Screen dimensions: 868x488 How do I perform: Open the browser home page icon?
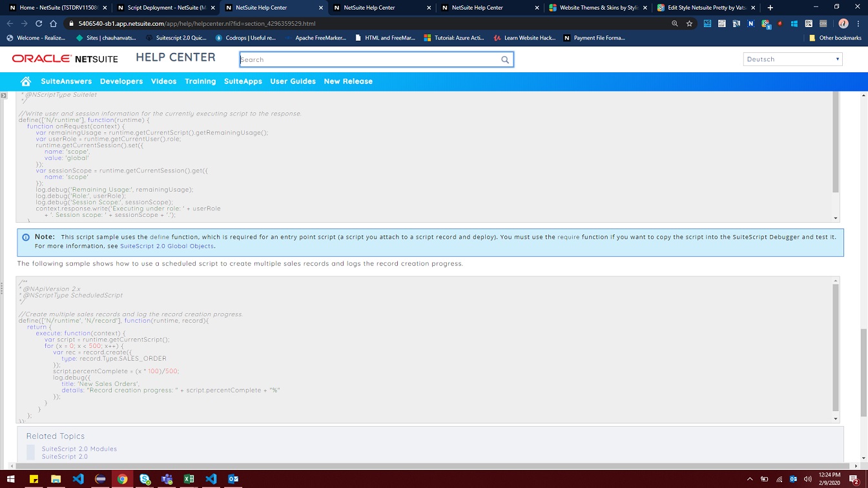pos(54,23)
